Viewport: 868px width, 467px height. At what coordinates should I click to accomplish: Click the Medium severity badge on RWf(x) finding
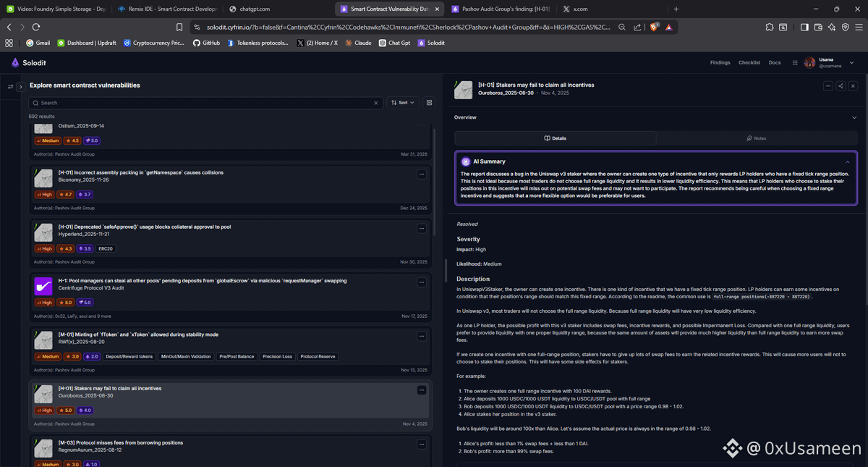tap(48, 356)
